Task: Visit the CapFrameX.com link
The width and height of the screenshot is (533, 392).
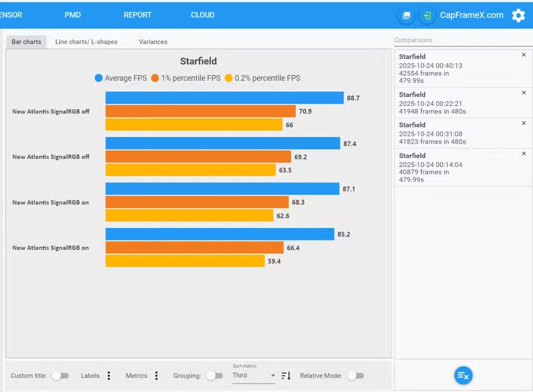Action: pos(472,15)
